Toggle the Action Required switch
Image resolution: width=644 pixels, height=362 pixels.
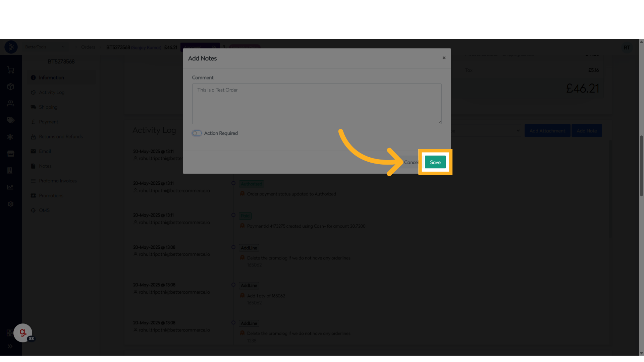pos(197,133)
